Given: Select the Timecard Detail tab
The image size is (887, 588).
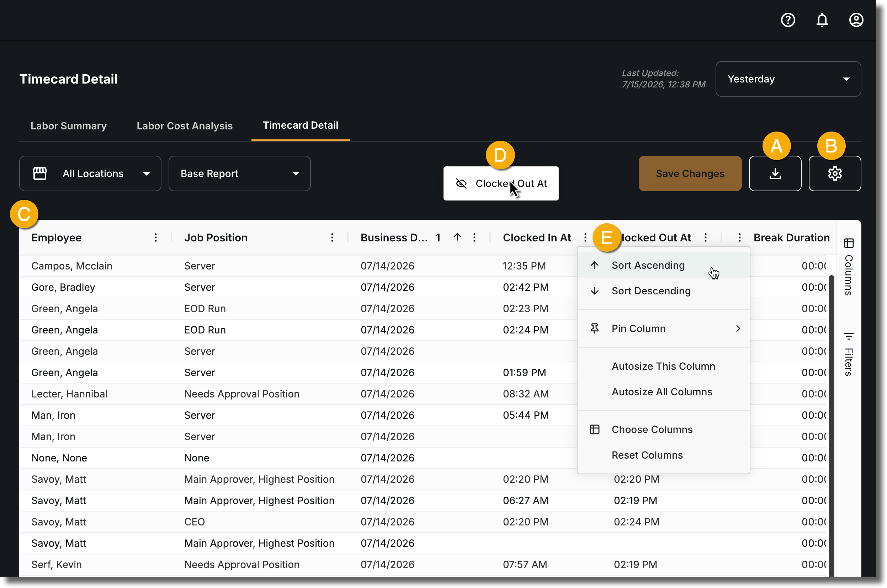Looking at the screenshot, I should click(301, 125).
